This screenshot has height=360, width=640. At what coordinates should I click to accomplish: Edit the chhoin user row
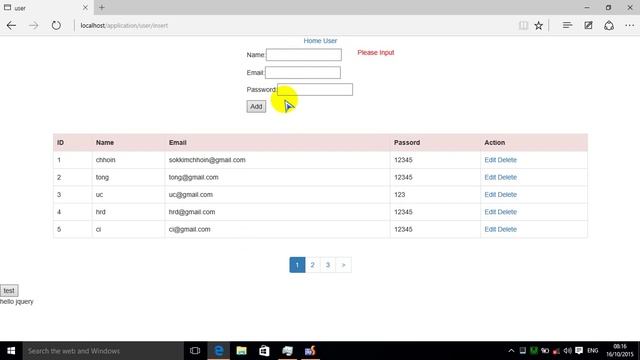tap(490, 160)
